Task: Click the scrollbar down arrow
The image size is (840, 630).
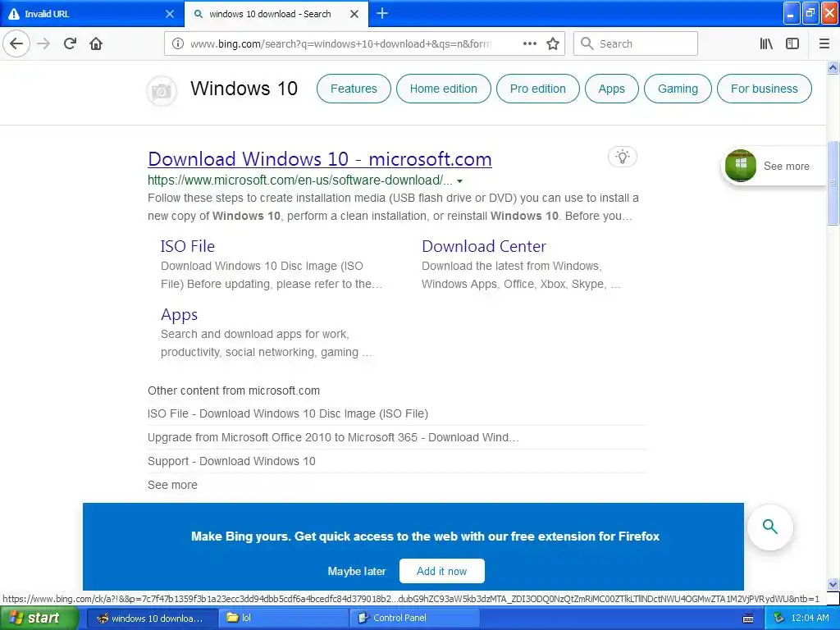Action: pos(833,584)
